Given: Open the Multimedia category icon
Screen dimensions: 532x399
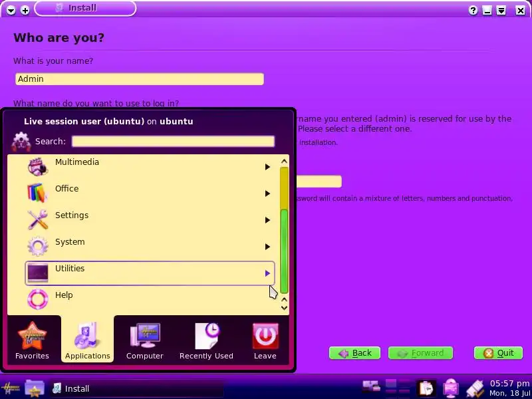Looking at the screenshot, I should tap(38, 166).
